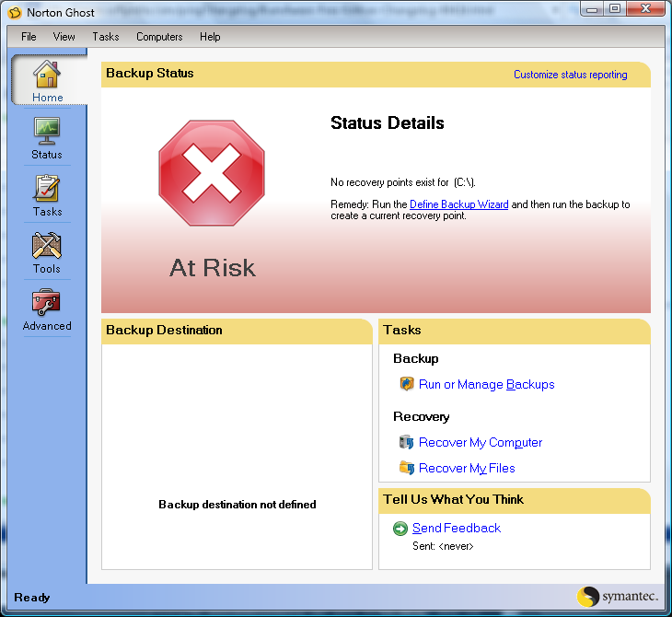The height and width of the screenshot is (617, 672).
Task: Click the 'At Risk' status label
Action: click(213, 268)
